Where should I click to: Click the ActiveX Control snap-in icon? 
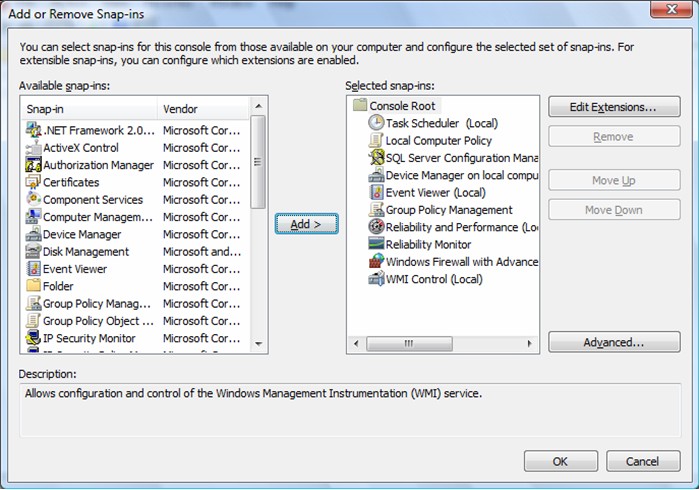[x=33, y=148]
